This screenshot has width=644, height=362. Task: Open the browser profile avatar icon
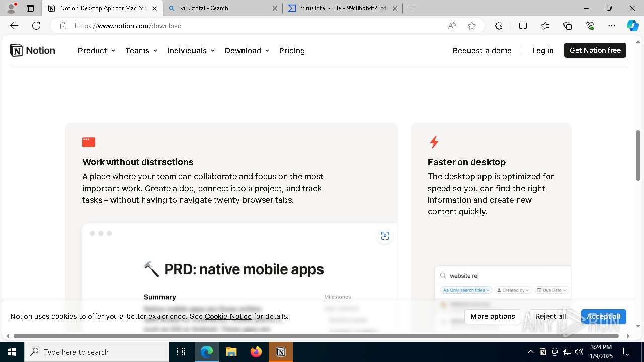coord(11,8)
